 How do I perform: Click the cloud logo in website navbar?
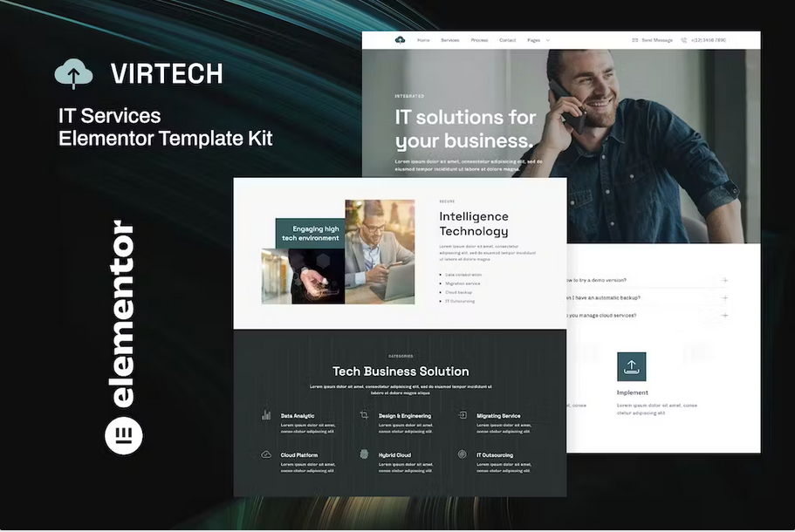click(x=400, y=40)
